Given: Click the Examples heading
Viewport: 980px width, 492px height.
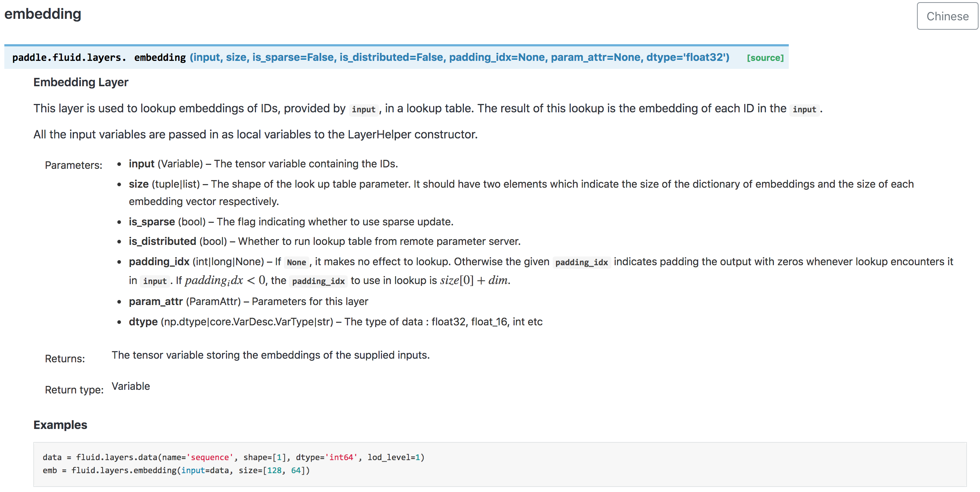Looking at the screenshot, I should (60, 425).
